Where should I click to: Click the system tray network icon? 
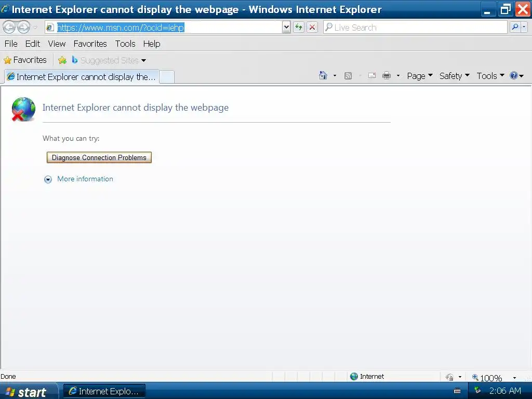[x=478, y=390]
